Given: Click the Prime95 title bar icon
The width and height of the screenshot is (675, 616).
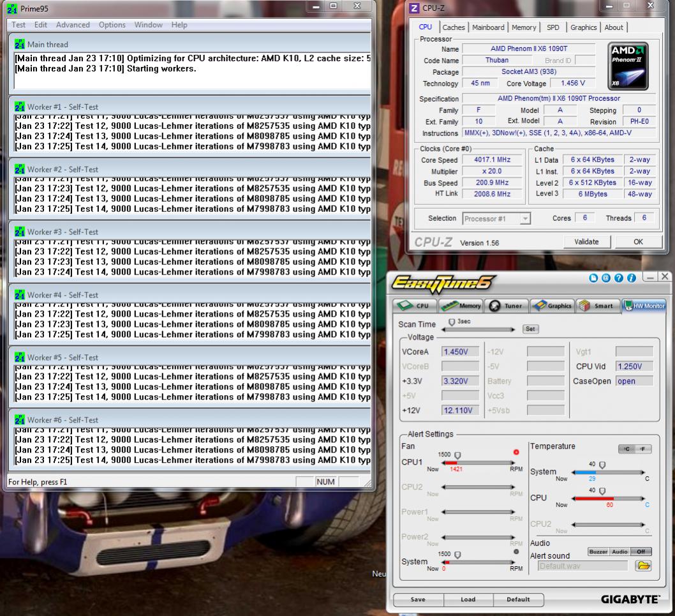Looking at the screenshot, I should [13, 8].
